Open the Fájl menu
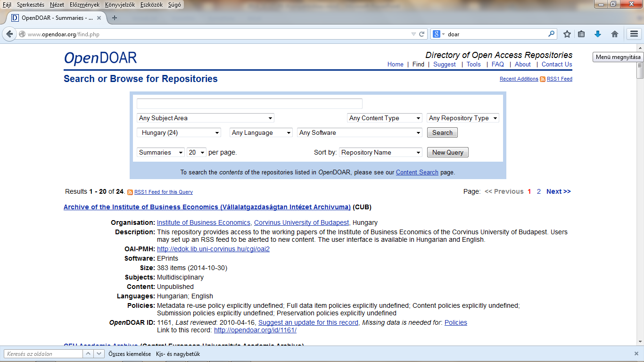The width and height of the screenshot is (644, 362). [x=7, y=4]
